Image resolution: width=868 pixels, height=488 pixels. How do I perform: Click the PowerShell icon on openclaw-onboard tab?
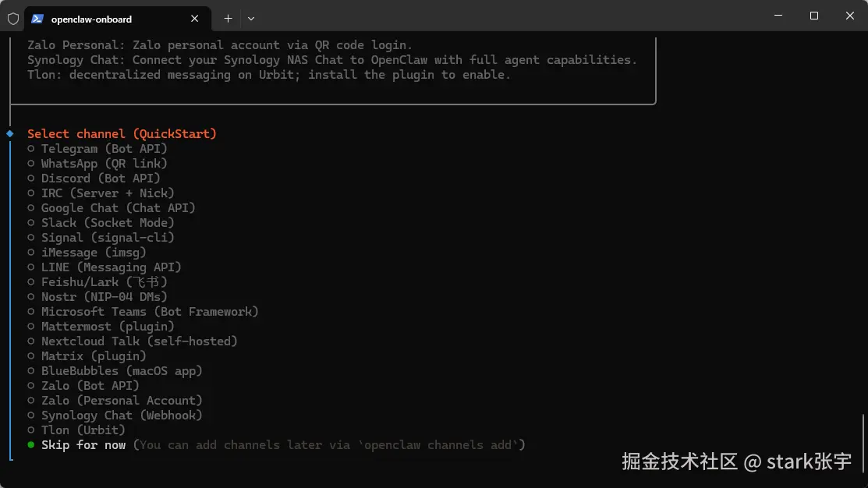[37, 19]
